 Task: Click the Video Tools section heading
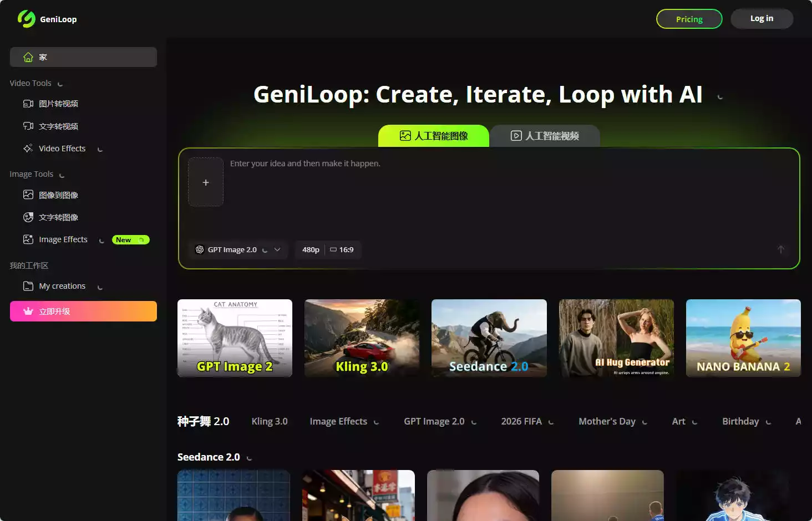[x=31, y=83]
